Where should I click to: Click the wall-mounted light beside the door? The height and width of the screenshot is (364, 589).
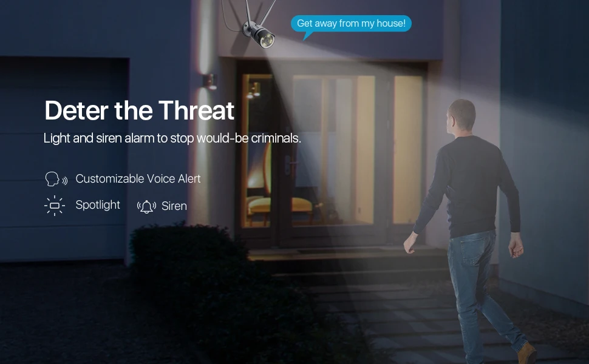[x=210, y=82]
